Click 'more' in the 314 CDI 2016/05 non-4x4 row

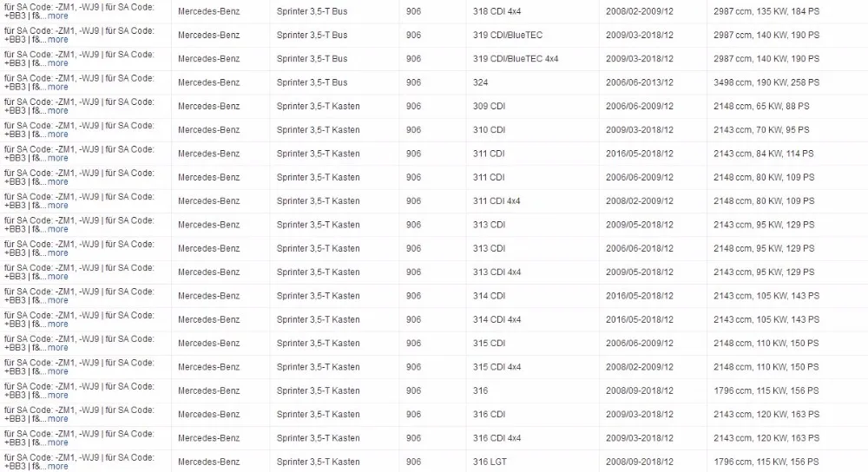57,300
